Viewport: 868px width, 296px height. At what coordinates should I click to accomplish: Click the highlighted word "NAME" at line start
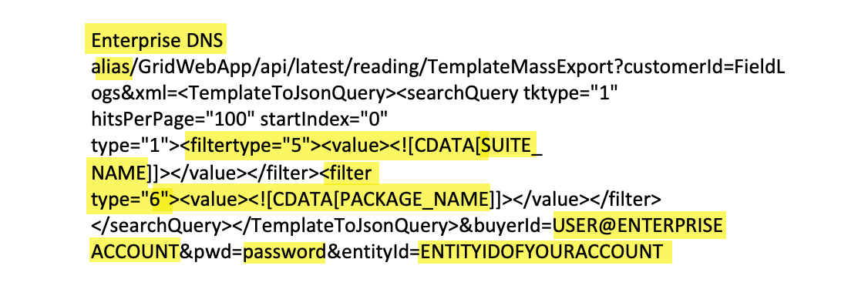tap(119, 173)
